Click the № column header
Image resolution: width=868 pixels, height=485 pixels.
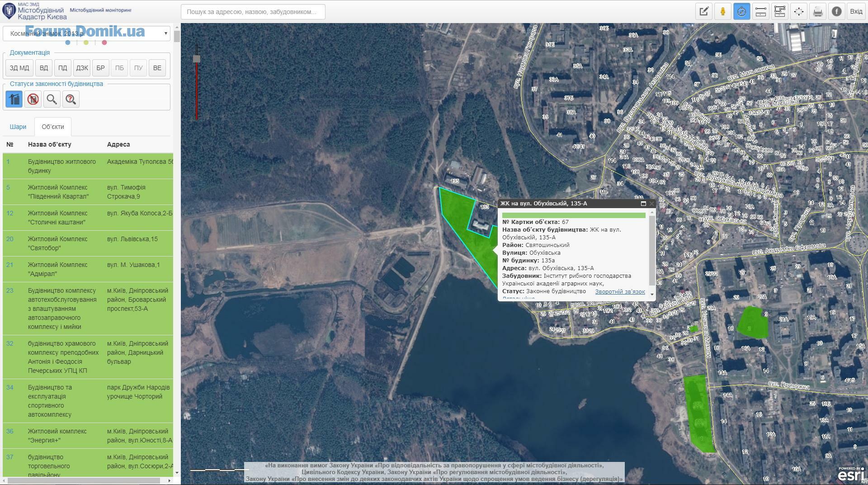point(10,144)
